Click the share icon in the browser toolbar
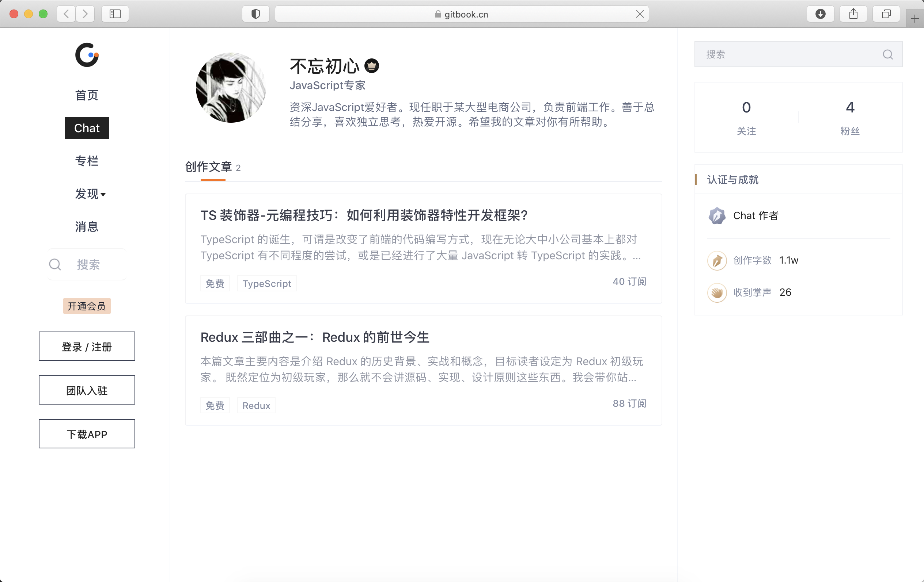Screen dimensions: 924x582 click(853, 14)
